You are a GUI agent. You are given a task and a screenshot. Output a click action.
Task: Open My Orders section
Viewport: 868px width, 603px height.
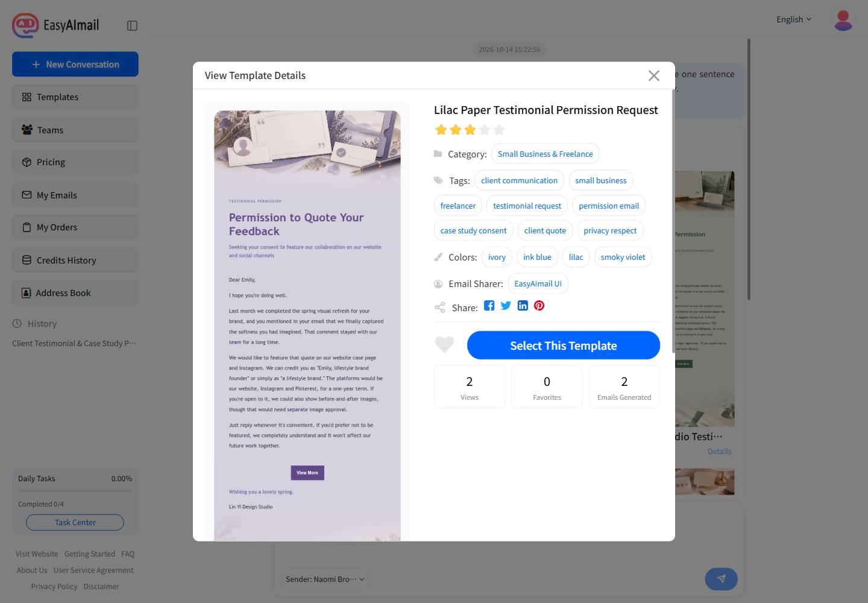[75, 227]
